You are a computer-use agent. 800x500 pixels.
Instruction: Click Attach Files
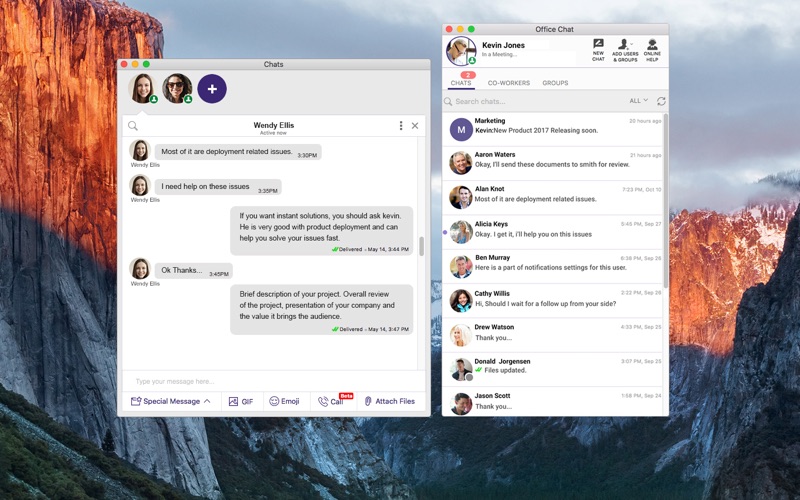(390, 402)
